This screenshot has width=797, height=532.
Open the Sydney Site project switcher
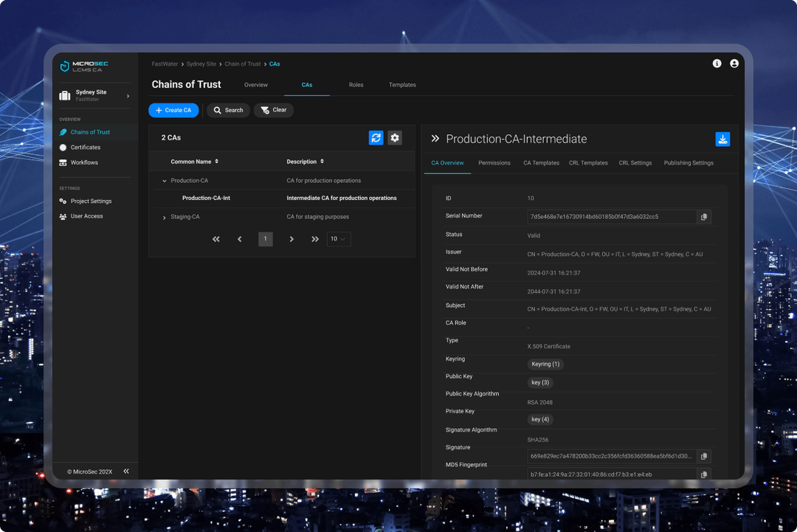point(94,95)
